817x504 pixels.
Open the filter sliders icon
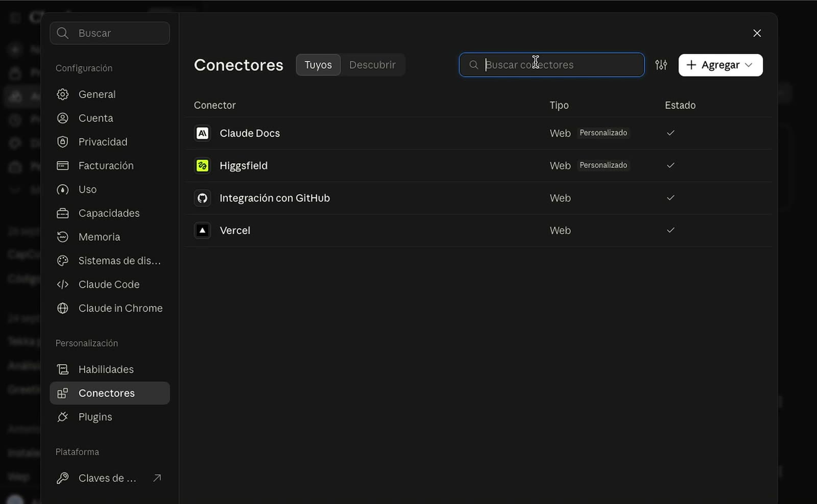click(x=661, y=65)
